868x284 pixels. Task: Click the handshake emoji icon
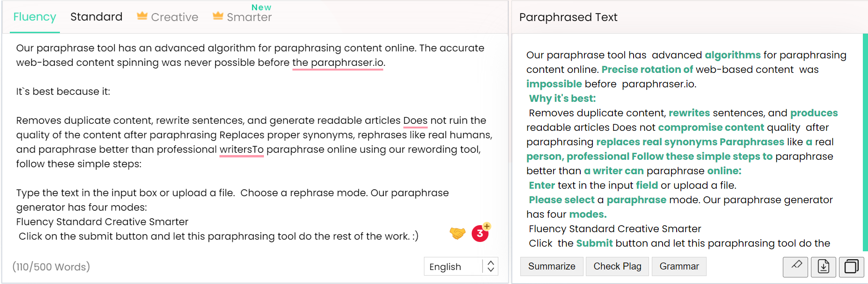coord(458,233)
